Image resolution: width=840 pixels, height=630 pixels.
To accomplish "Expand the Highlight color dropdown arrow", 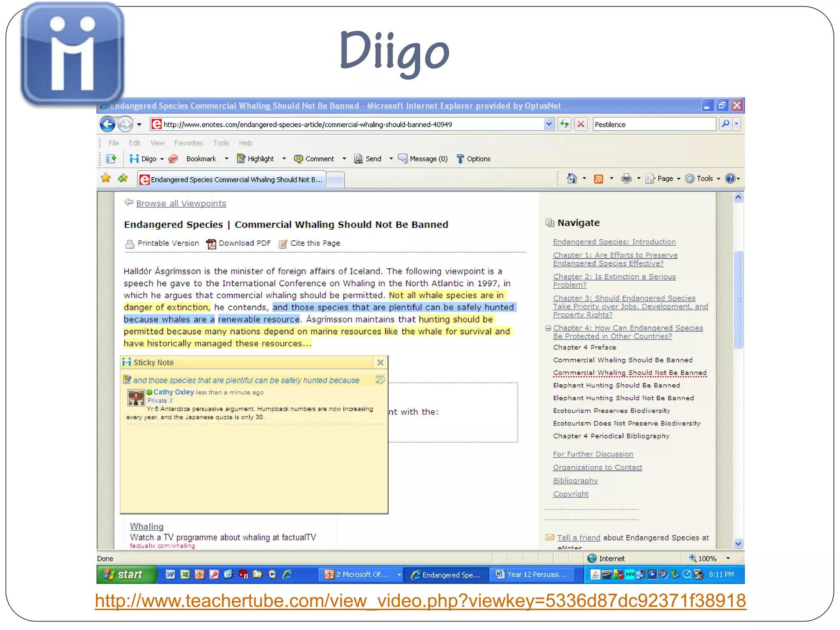I will (x=284, y=159).
